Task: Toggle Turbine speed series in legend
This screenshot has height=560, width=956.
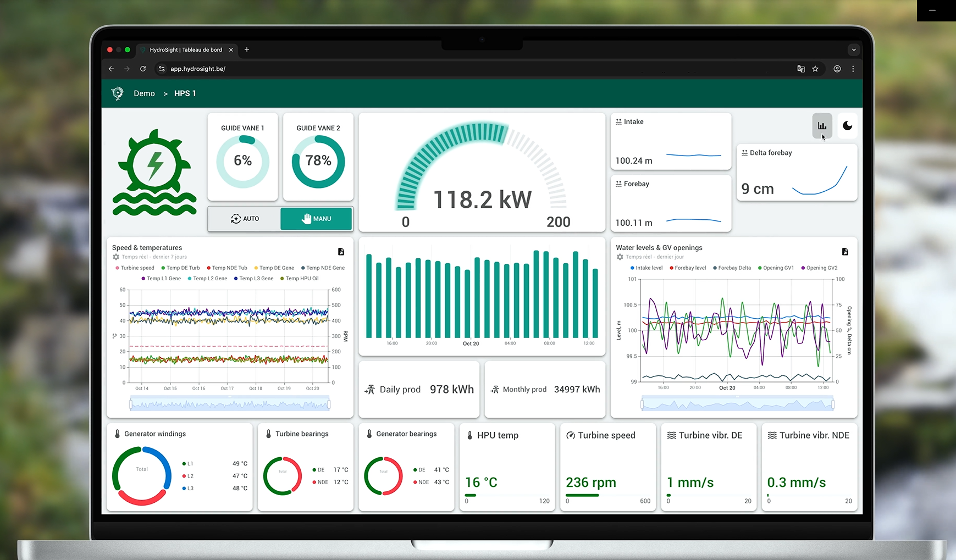Action: (x=135, y=268)
